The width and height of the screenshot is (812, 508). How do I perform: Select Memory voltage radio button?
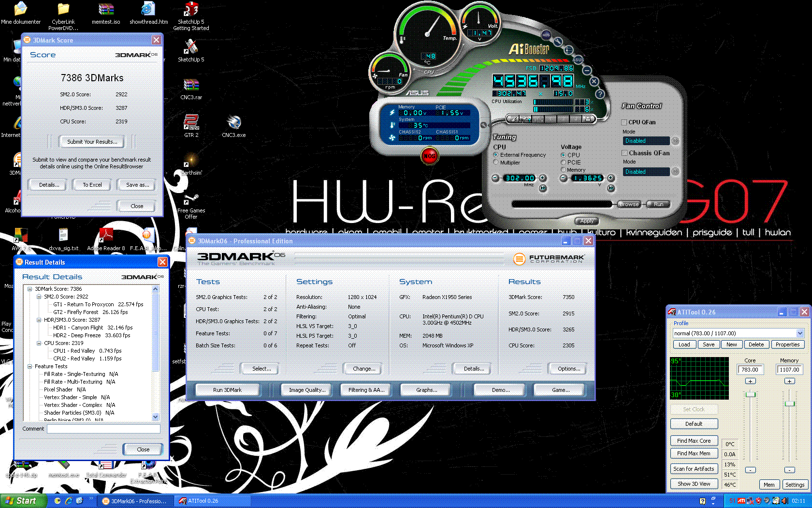pyautogui.click(x=563, y=170)
